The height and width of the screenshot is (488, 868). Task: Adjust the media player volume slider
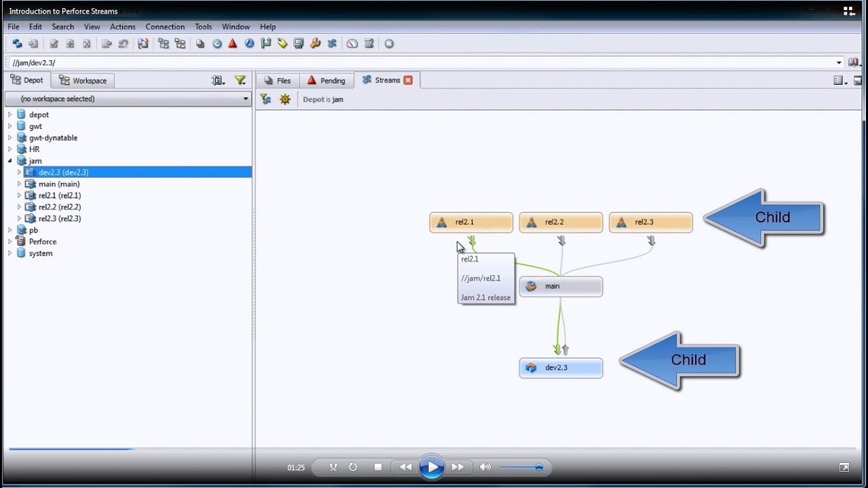521,467
